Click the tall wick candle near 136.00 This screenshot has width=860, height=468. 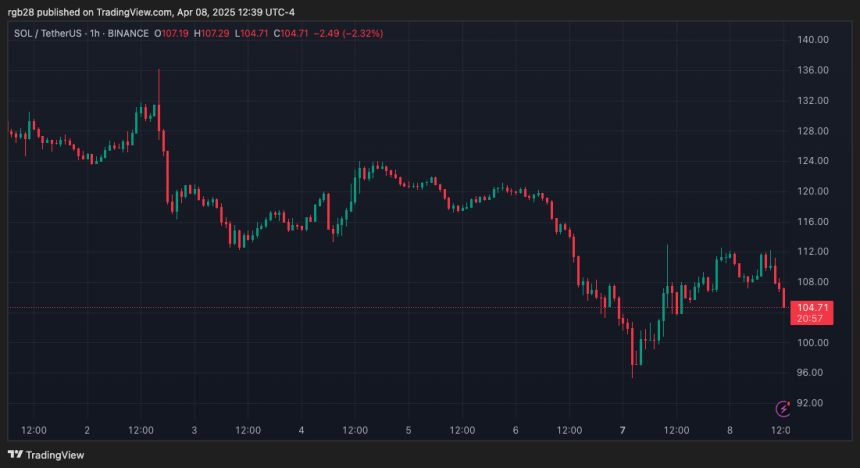coord(158,95)
